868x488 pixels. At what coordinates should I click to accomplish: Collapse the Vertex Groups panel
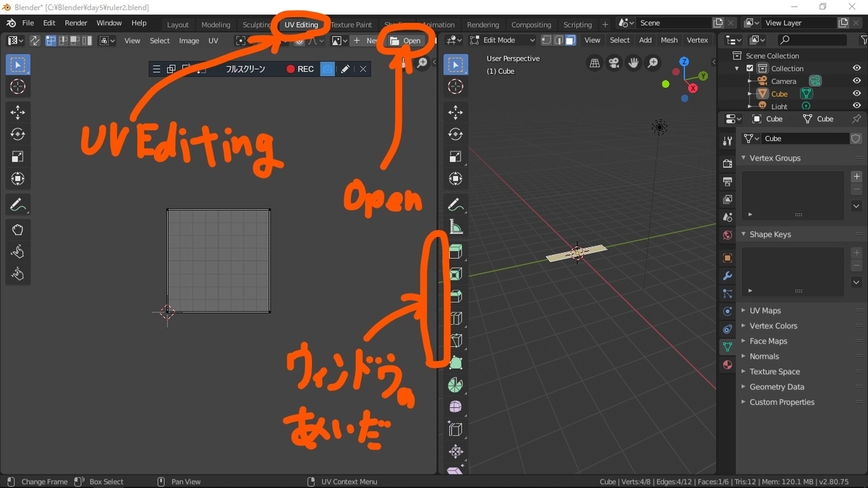(744, 158)
